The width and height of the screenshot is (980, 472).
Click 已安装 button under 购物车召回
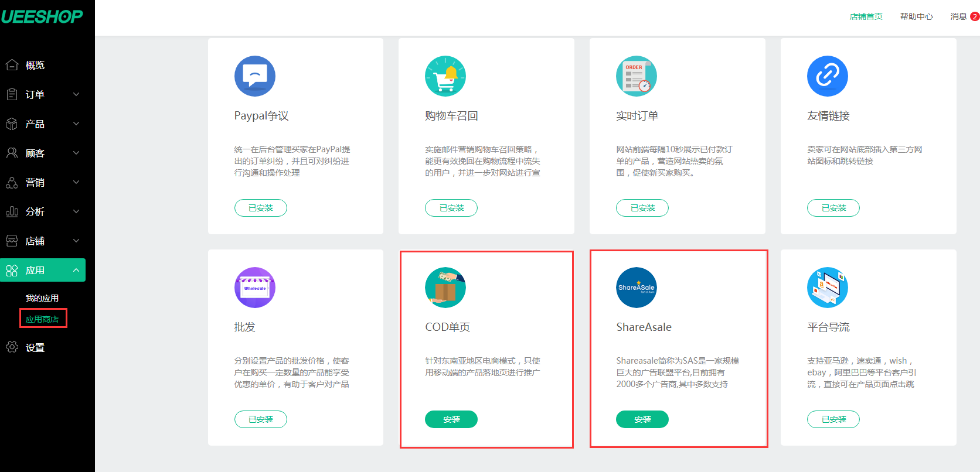pyautogui.click(x=451, y=208)
